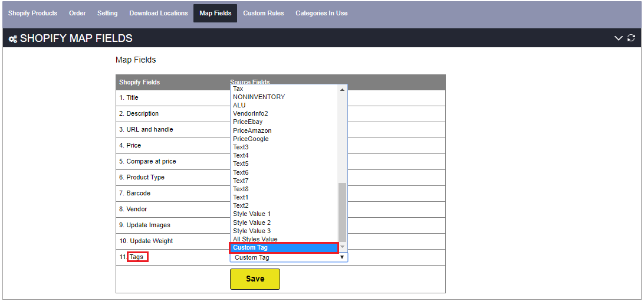The image size is (644, 301).
Task: Switch to the Order tab
Action: pos(77,13)
